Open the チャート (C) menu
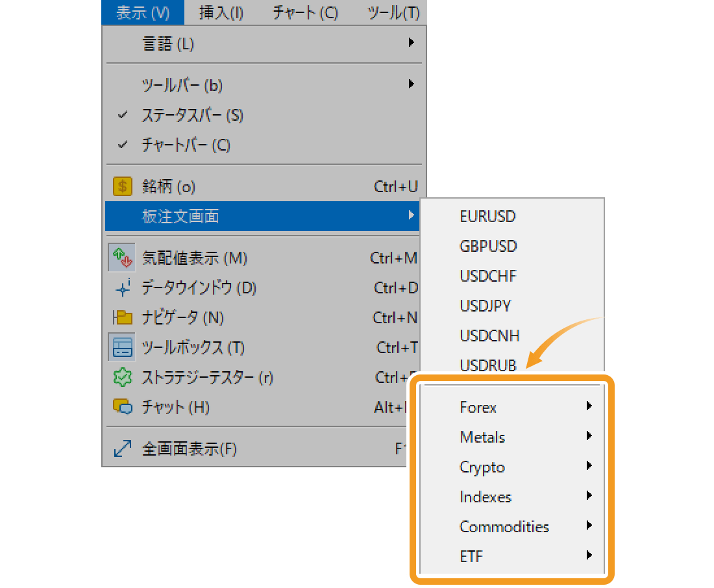 [305, 12]
